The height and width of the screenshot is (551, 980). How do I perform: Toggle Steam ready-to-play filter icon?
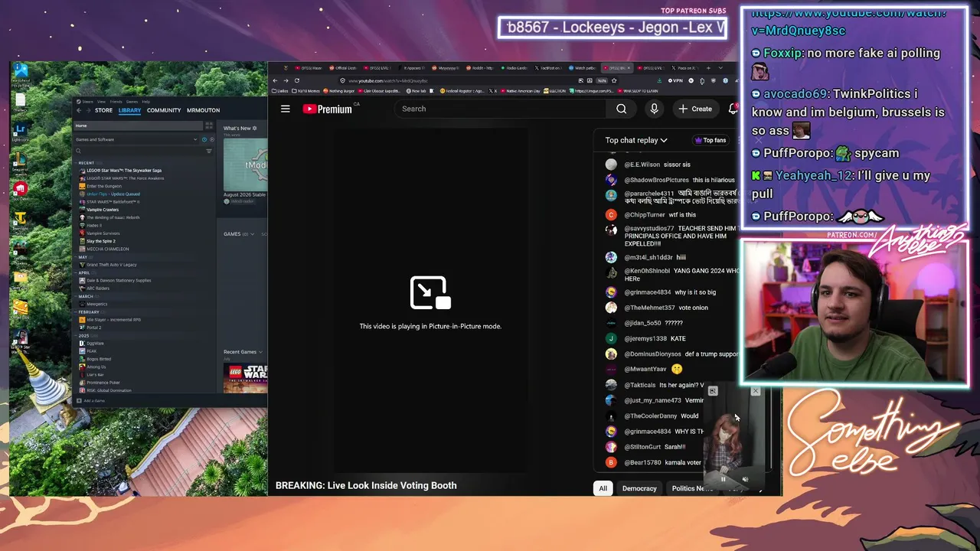(211, 139)
